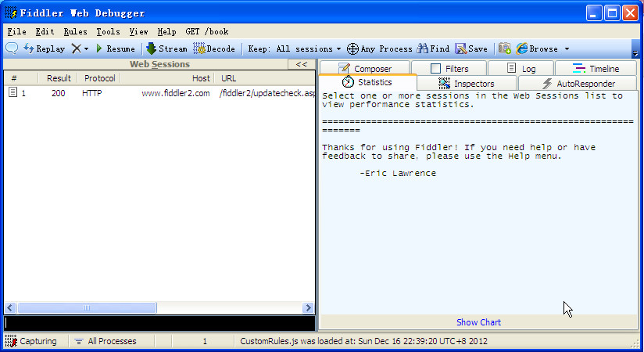The image size is (644, 352).
Task: Save sessions with the Save button
Action: pos(471,48)
